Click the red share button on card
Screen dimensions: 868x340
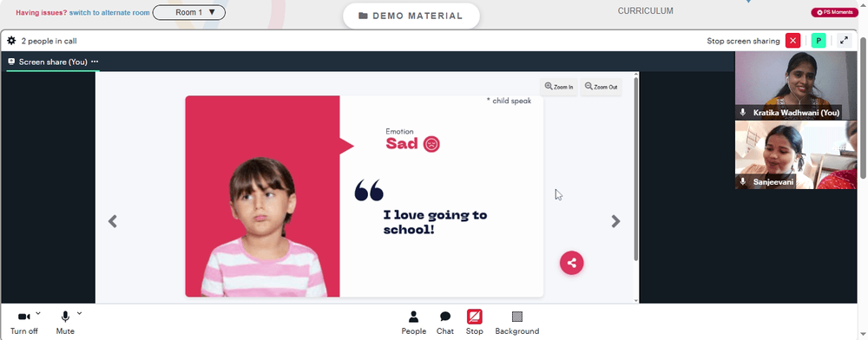point(572,263)
